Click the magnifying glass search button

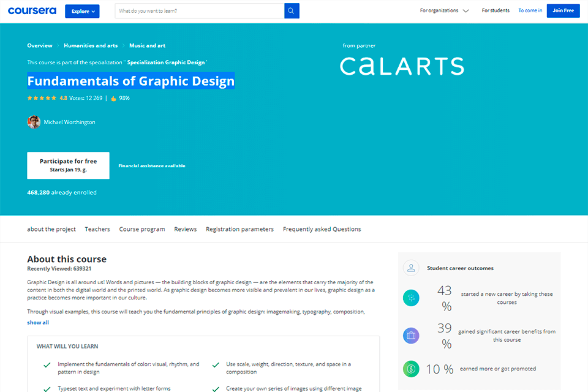(x=292, y=11)
